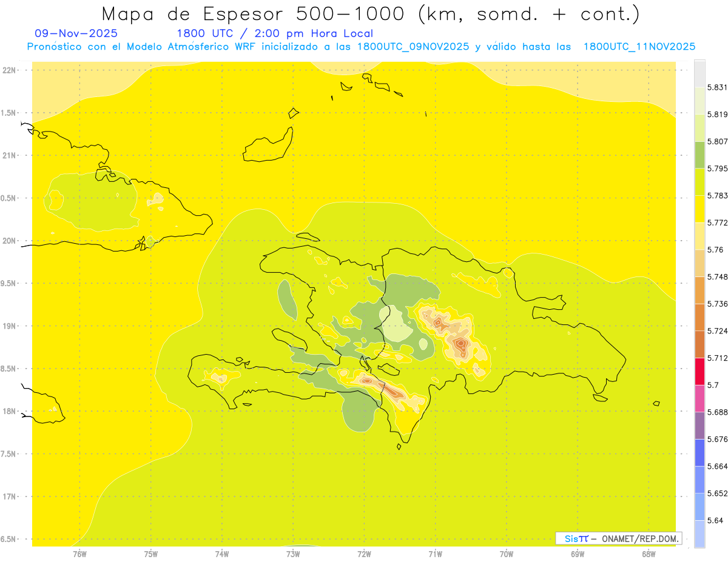This screenshot has width=728, height=562.
Task: Pick the red swatch between 5.7 and 5.712
Action: pyautogui.click(x=699, y=372)
